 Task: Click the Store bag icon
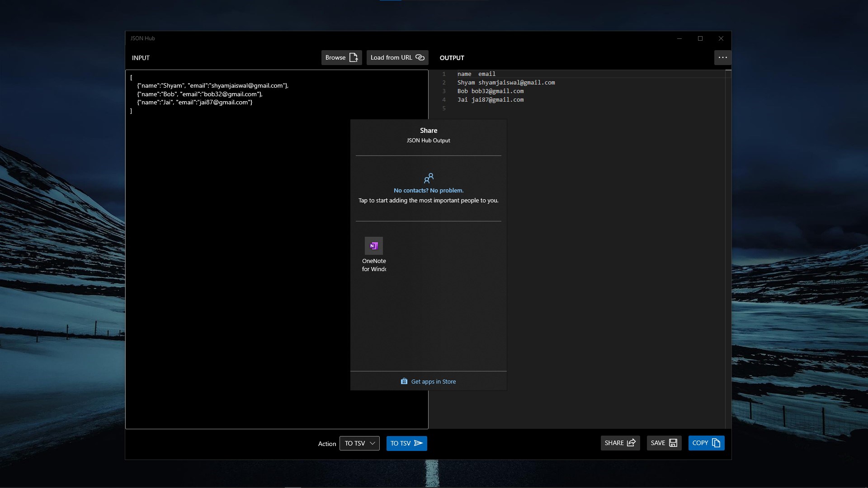click(x=404, y=381)
